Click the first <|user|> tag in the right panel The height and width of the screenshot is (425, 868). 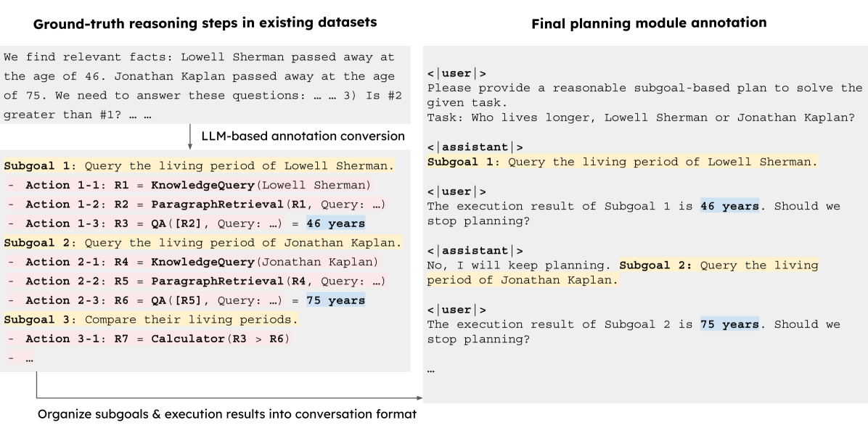pyautogui.click(x=456, y=73)
